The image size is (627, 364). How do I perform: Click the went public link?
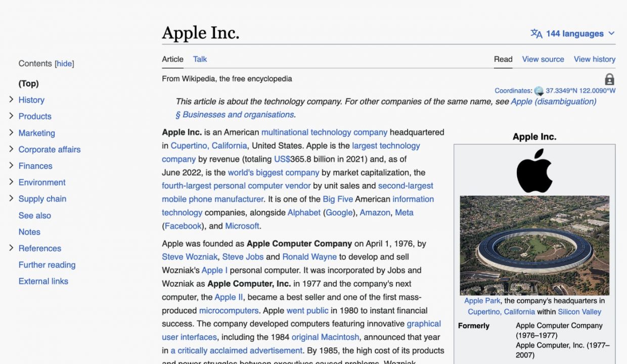pos(307,310)
